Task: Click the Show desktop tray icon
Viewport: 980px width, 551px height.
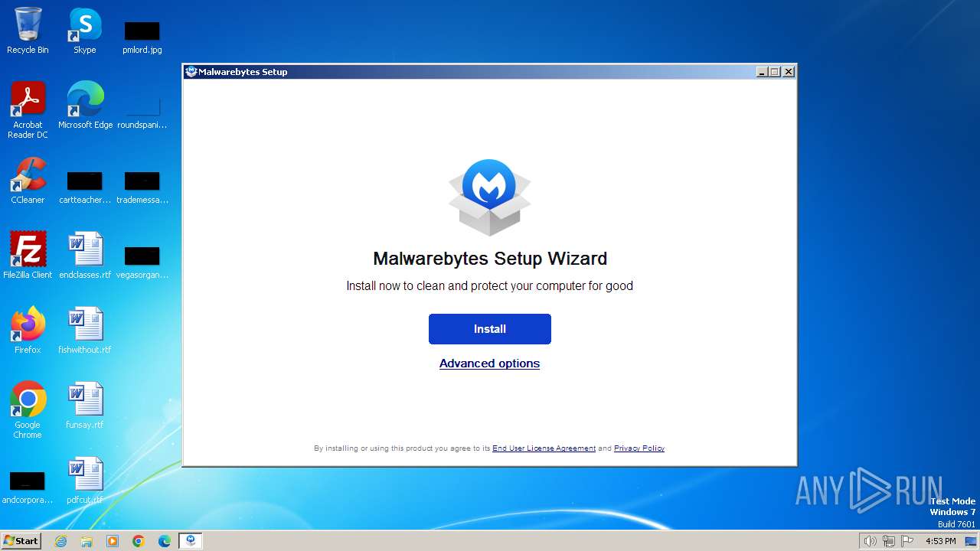Action: click(x=971, y=541)
